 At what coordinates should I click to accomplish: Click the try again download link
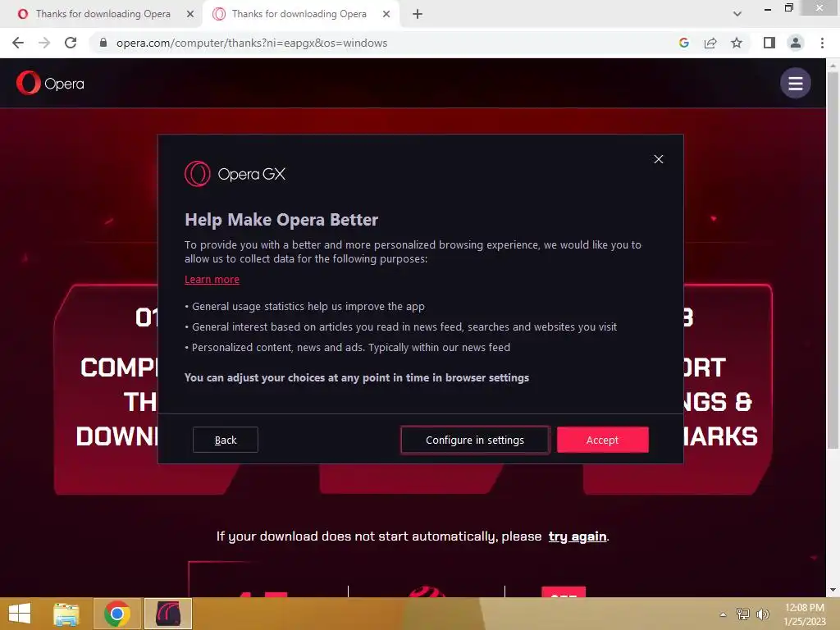click(x=577, y=536)
